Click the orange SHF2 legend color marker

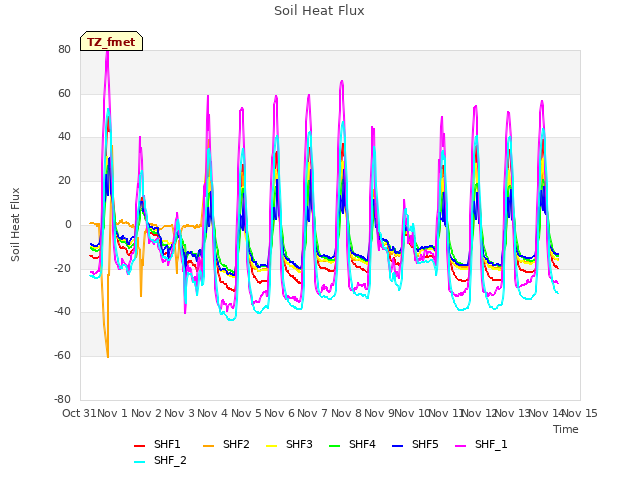[x=209, y=446]
